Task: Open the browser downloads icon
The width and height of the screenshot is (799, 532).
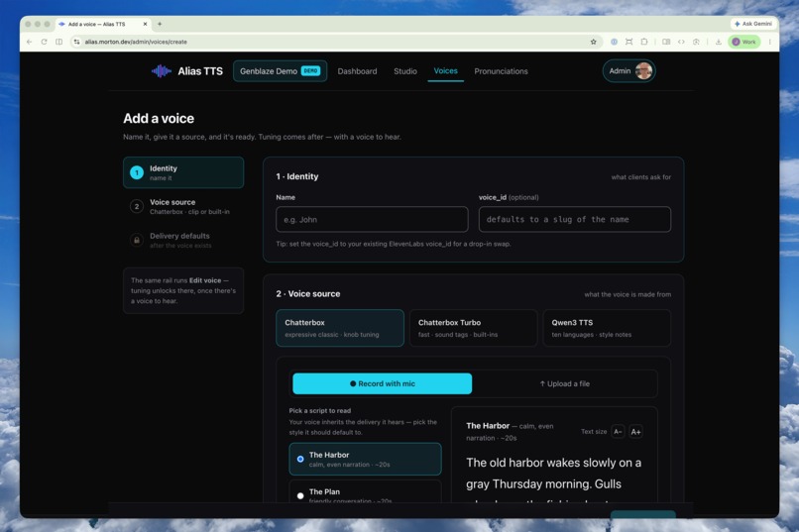Action: point(718,42)
